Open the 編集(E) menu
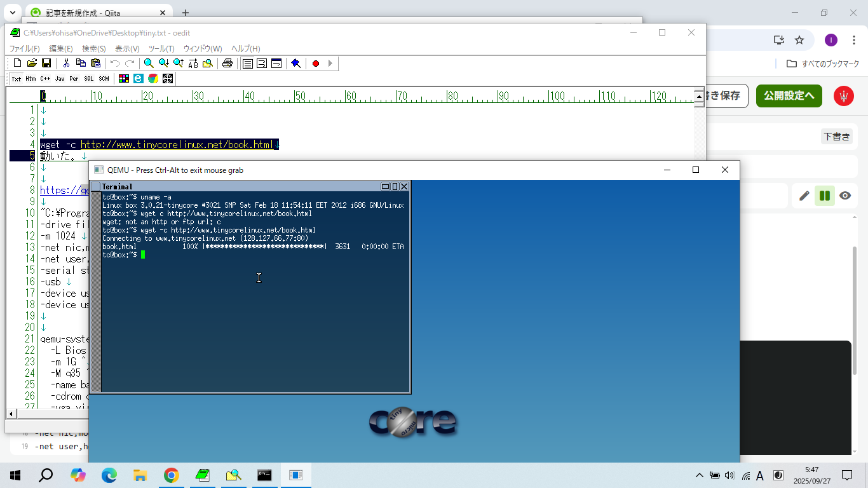Viewport: 868px width, 488px height. coord(61,49)
